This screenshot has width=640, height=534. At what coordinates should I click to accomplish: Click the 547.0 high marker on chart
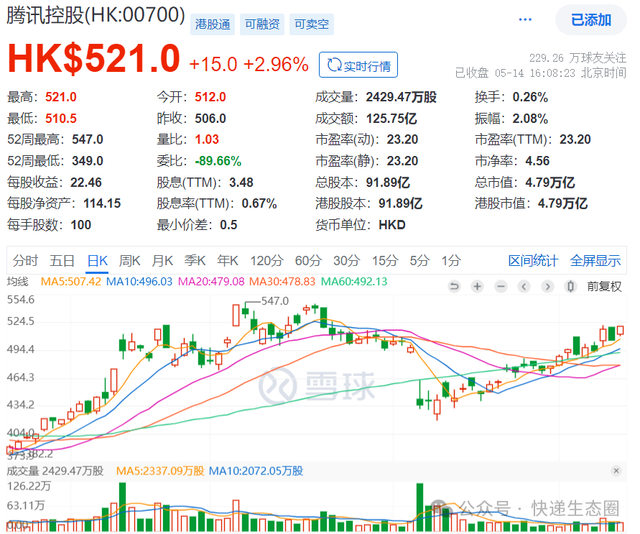[x=275, y=301]
